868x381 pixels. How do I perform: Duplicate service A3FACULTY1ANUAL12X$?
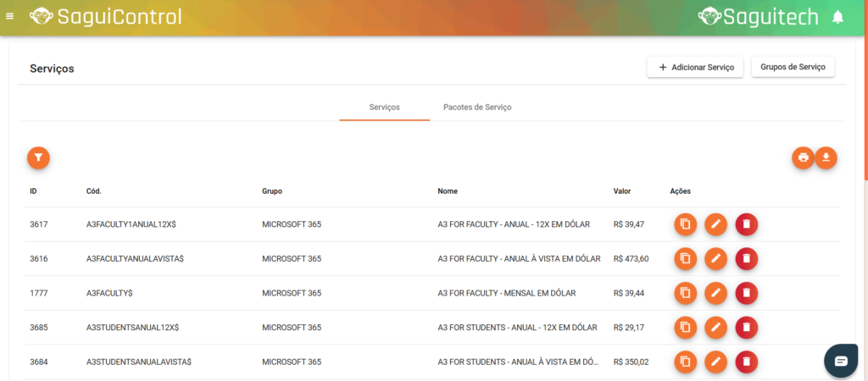coord(685,224)
